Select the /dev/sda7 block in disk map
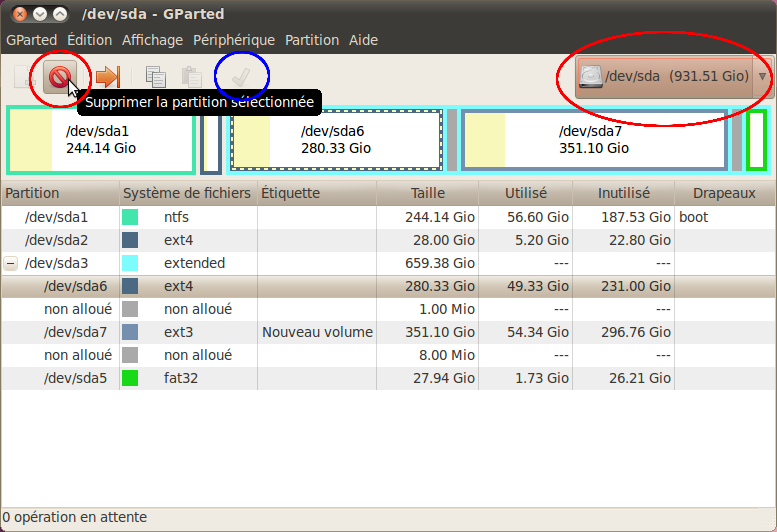The height and width of the screenshot is (532, 777). coord(594,140)
